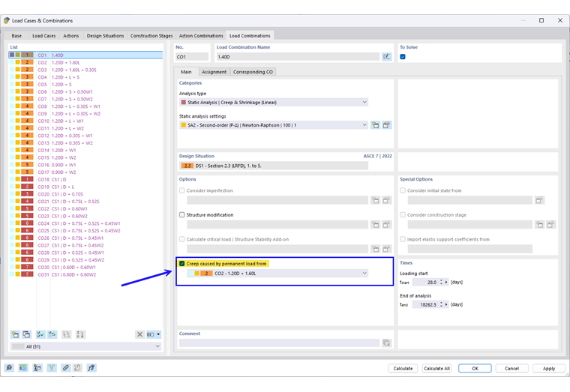Expand the All (31) filter dropdown
Image resolution: width=570 pixels, height=392 pixels.
[85, 346]
